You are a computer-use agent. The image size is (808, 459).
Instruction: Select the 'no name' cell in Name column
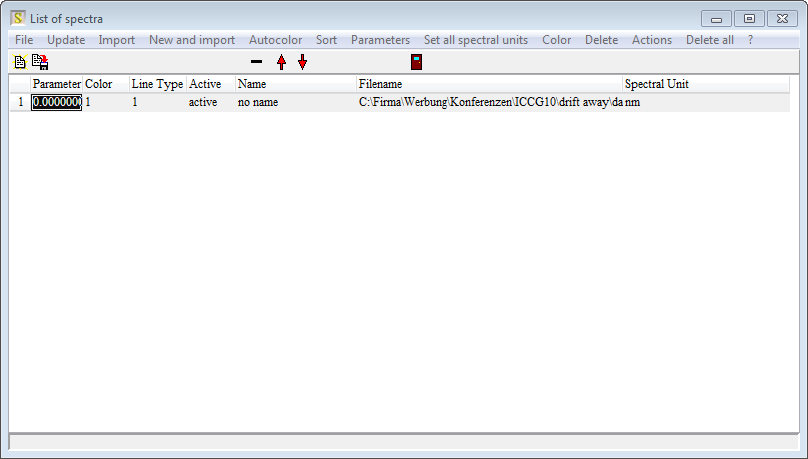click(x=258, y=102)
